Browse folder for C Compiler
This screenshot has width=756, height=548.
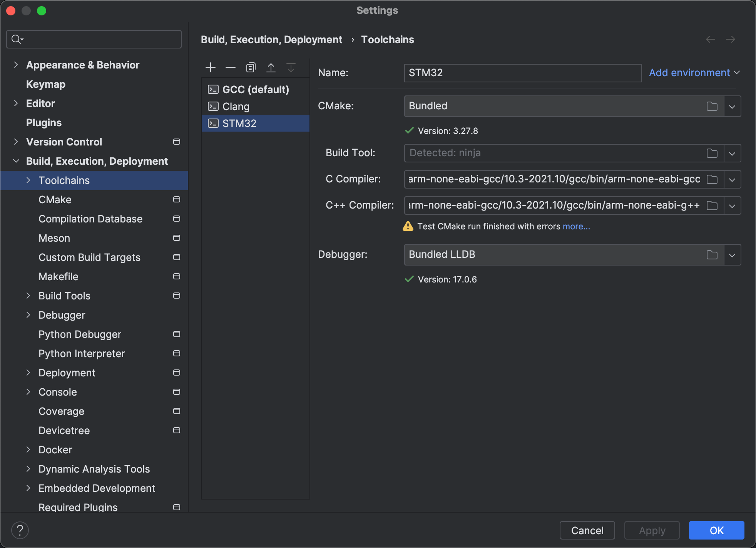712,179
